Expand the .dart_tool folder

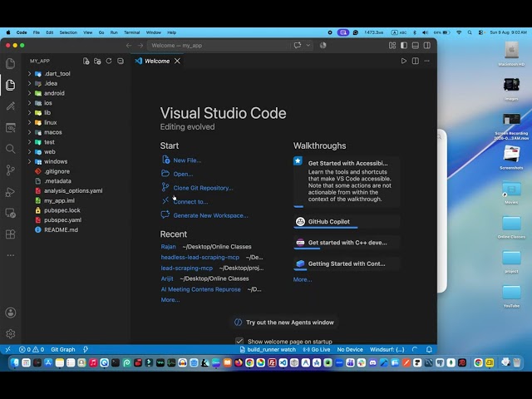pos(30,74)
